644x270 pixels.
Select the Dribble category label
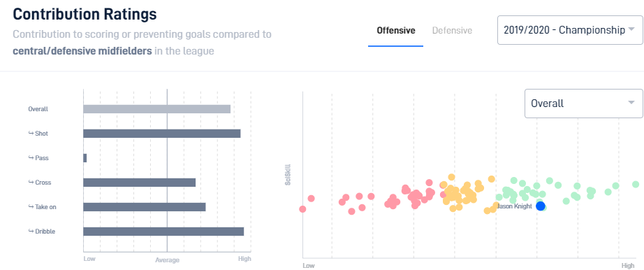click(x=45, y=232)
